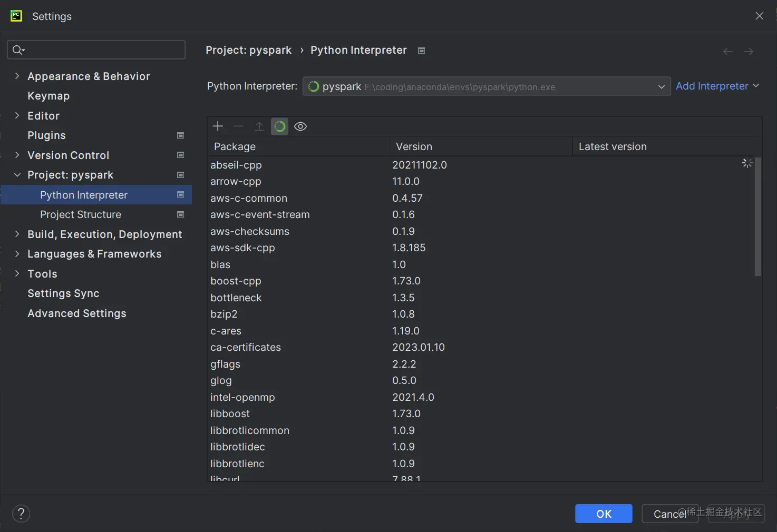
Task: Select the libbrotlienc package row
Action: click(481, 464)
